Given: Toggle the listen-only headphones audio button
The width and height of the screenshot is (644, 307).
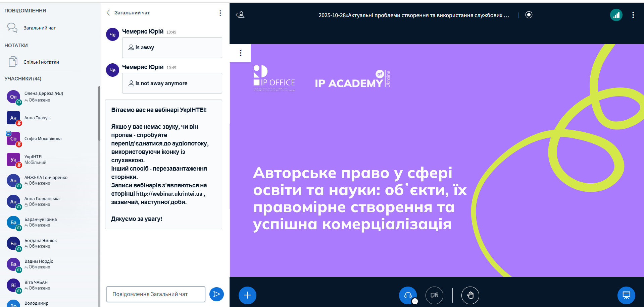Looking at the screenshot, I should 408,295.
